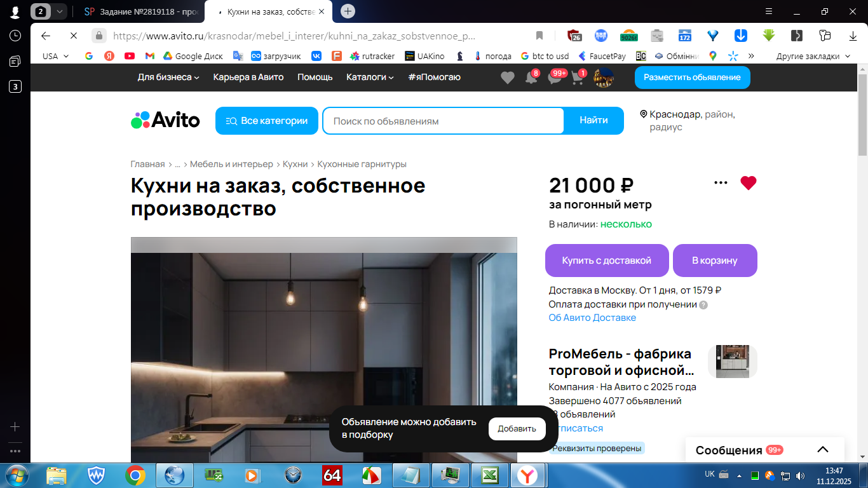Open USA bookmarks folder dropdown

coord(56,56)
